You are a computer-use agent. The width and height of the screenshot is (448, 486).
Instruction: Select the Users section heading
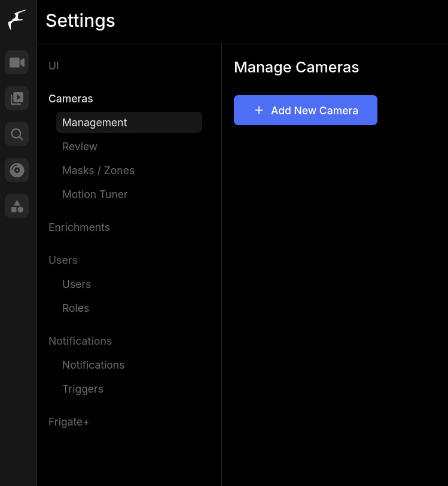(63, 260)
